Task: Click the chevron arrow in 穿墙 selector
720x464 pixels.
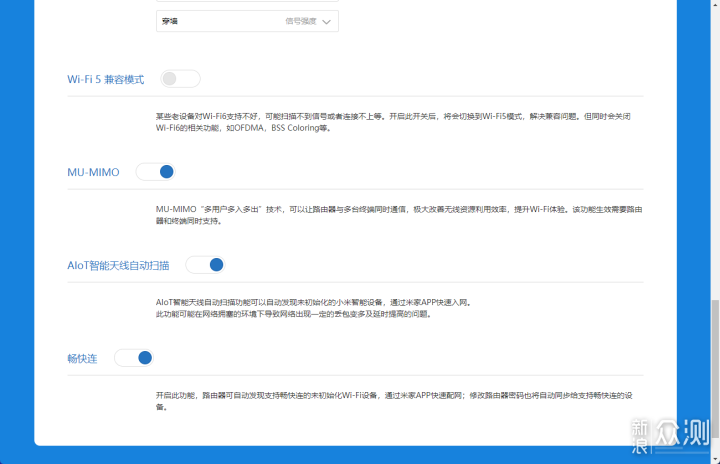Action: point(326,22)
